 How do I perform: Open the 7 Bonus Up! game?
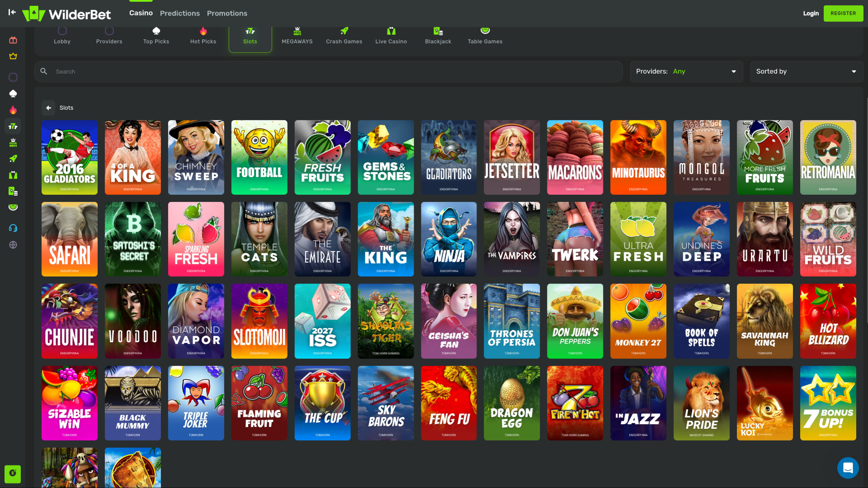pyautogui.click(x=828, y=403)
